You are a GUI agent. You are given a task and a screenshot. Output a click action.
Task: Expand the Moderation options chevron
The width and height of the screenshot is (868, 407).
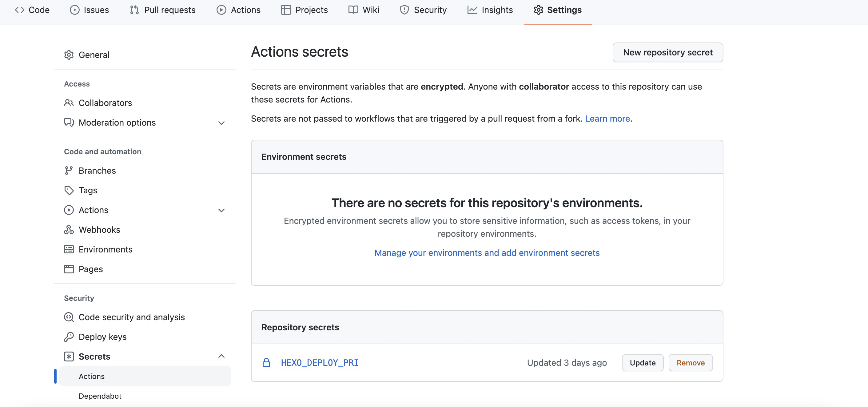pyautogui.click(x=221, y=123)
